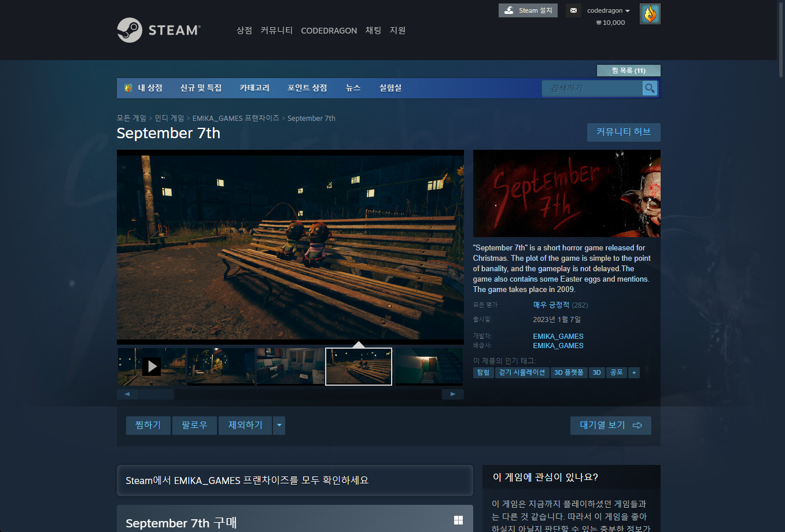Image resolution: width=785 pixels, height=532 pixels.
Task: Click the 공포 tag
Action: (x=617, y=372)
